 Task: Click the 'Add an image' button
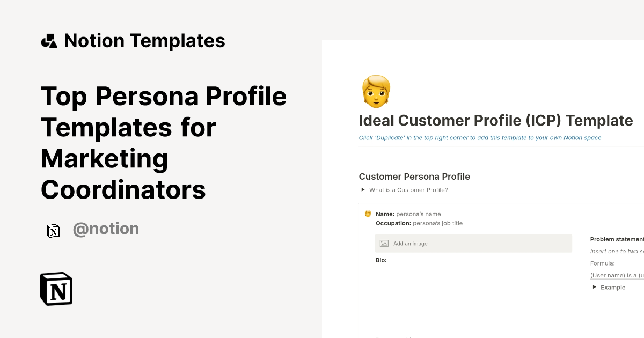tap(473, 243)
